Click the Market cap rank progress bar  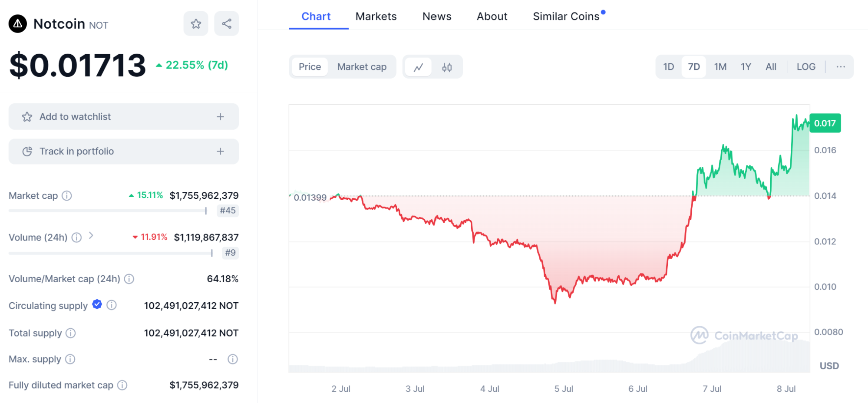[x=107, y=211]
